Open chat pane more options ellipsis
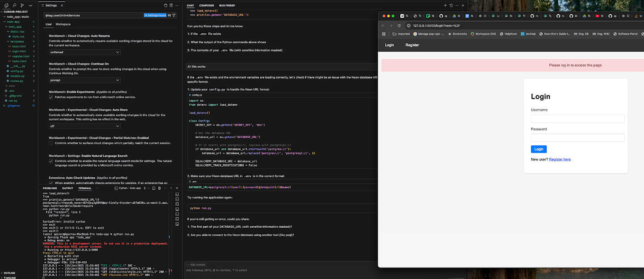 tap(457, 5)
